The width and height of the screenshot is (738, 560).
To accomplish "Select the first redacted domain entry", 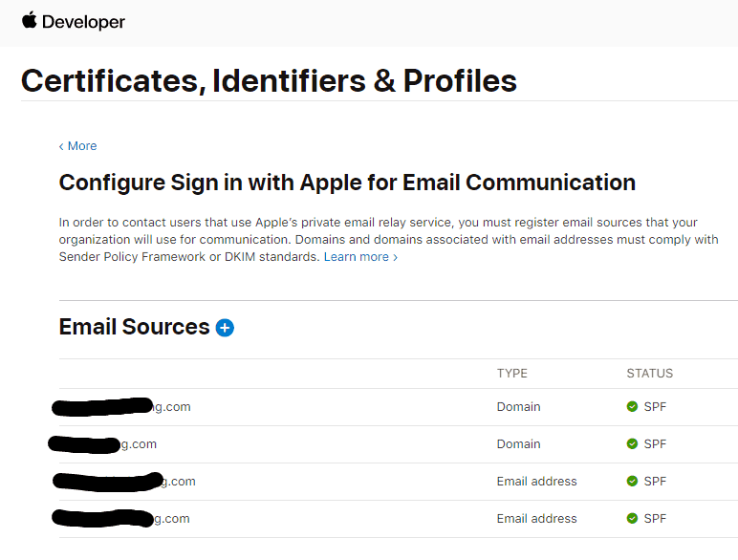I will click(x=121, y=406).
